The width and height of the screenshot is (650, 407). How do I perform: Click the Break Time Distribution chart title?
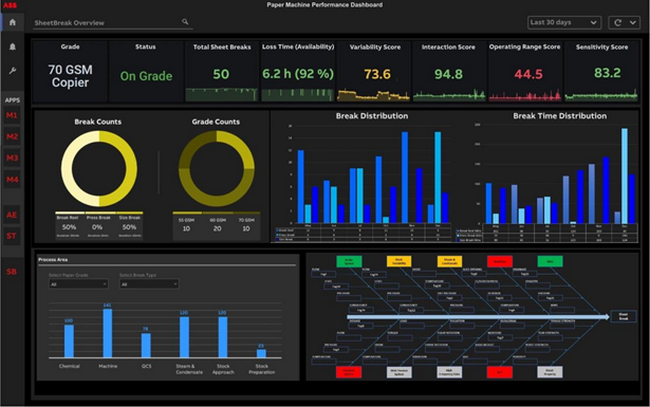(x=560, y=116)
